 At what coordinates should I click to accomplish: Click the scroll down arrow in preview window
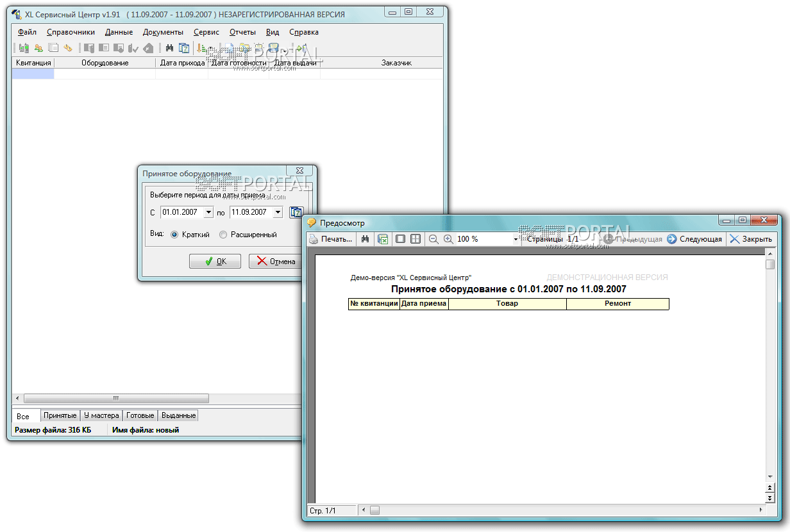tap(770, 477)
